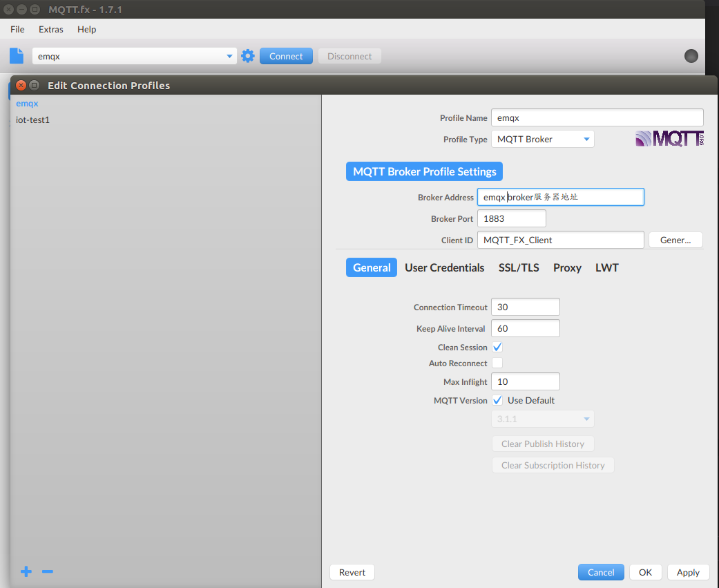Switch to the LWT tab
The image size is (719, 588).
pos(606,267)
